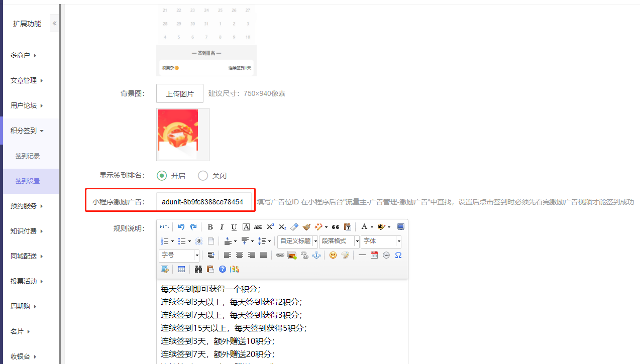The width and height of the screenshot is (640, 364).
Task: Open 签到记录 in the sidebar
Action: click(28, 156)
